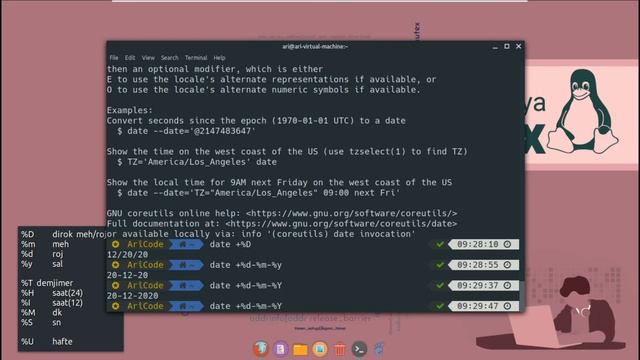Screen dimensions: 640x360
Task: Click the '%m meh' row in the notes panel
Action: 45,244
